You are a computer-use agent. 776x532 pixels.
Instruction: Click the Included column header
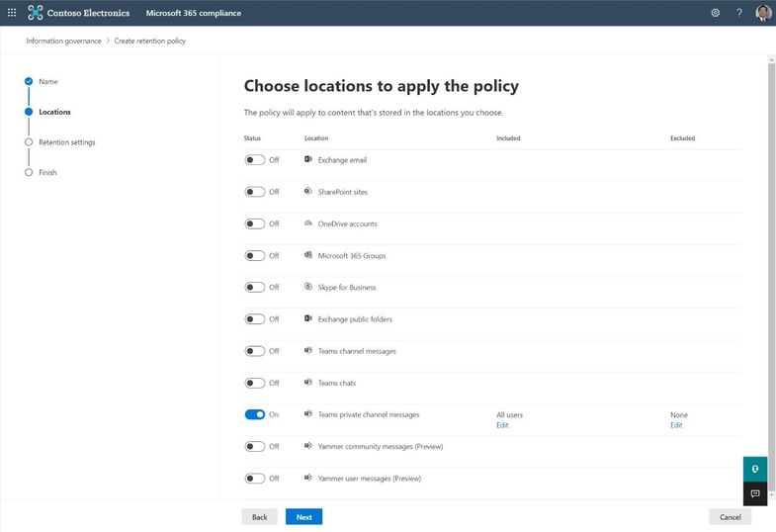click(x=508, y=138)
